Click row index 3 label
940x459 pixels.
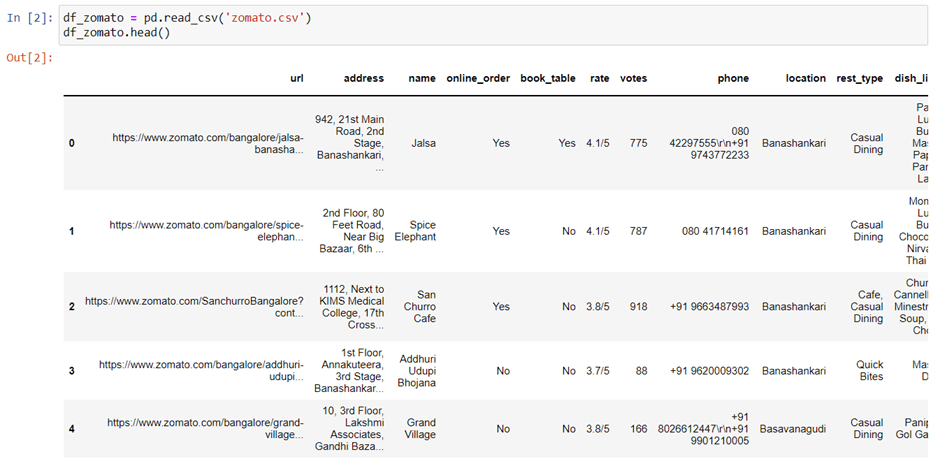[72, 371]
